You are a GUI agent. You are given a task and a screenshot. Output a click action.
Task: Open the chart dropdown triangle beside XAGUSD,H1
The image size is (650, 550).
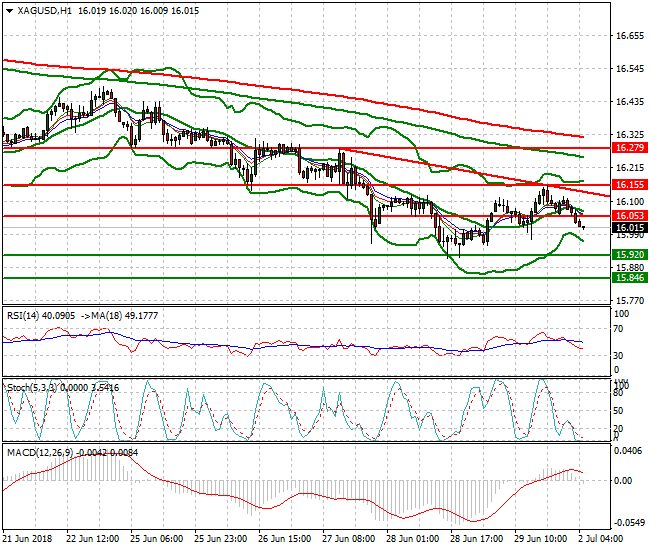pos(10,11)
